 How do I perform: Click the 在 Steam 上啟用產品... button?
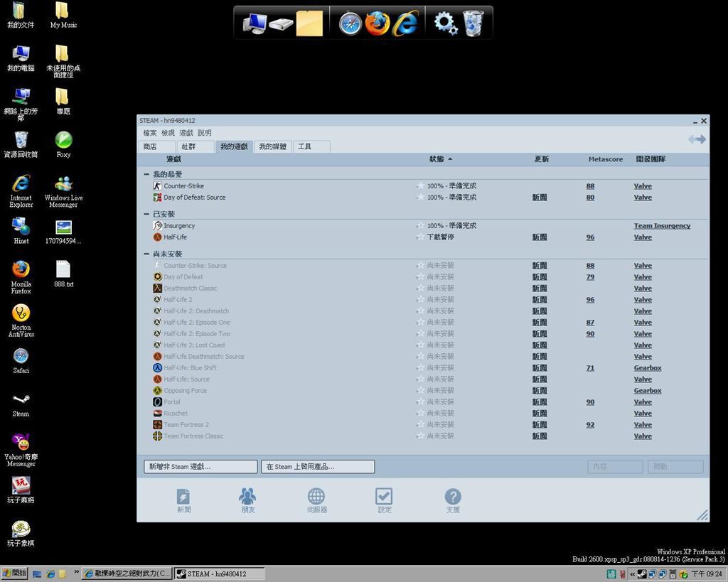[318, 466]
